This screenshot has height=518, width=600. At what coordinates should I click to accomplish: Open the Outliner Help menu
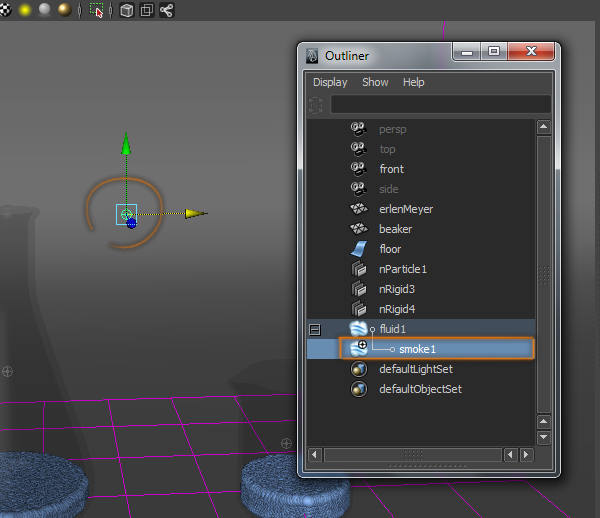coord(413,82)
